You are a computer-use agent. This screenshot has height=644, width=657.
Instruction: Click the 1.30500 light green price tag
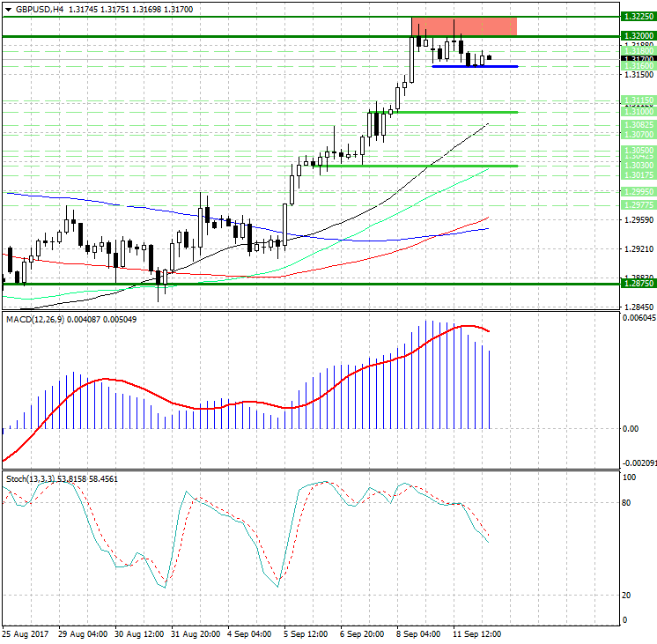637,152
